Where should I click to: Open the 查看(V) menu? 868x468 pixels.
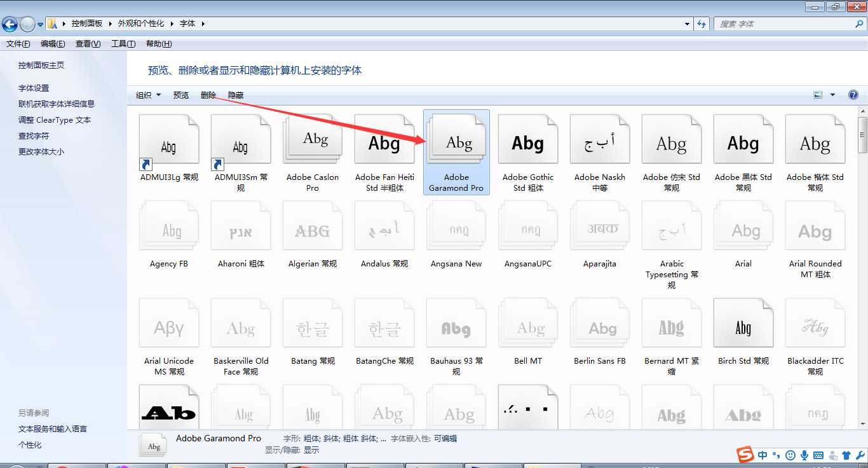point(88,44)
